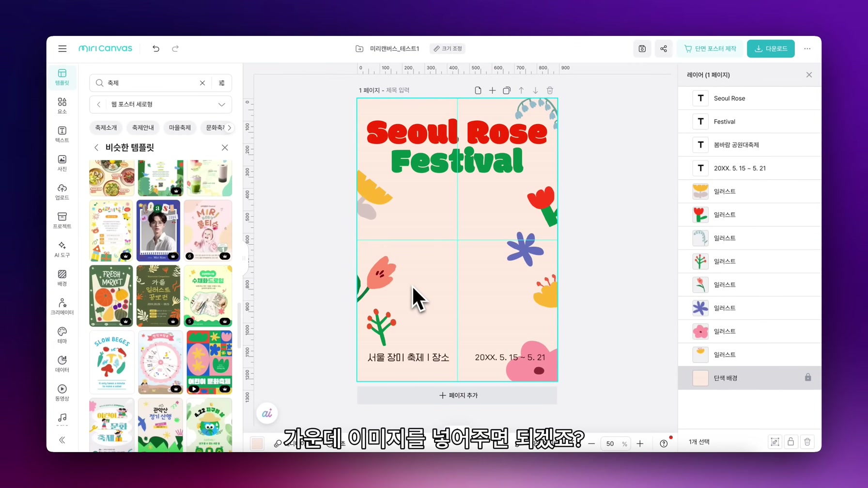Screen dimensions: 868x488
Task: Clear the search text with X
Action: [202, 83]
